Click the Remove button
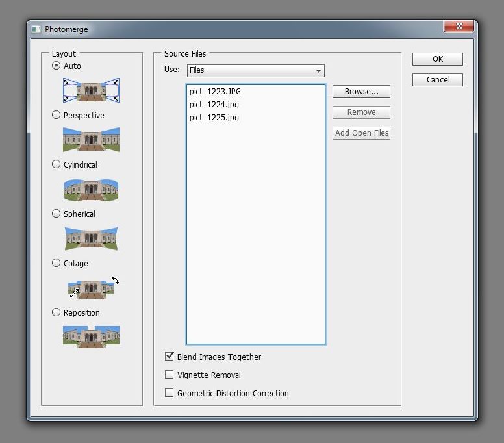Image resolution: width=504 pixels, height=443 pixels. tap(361, 112)
